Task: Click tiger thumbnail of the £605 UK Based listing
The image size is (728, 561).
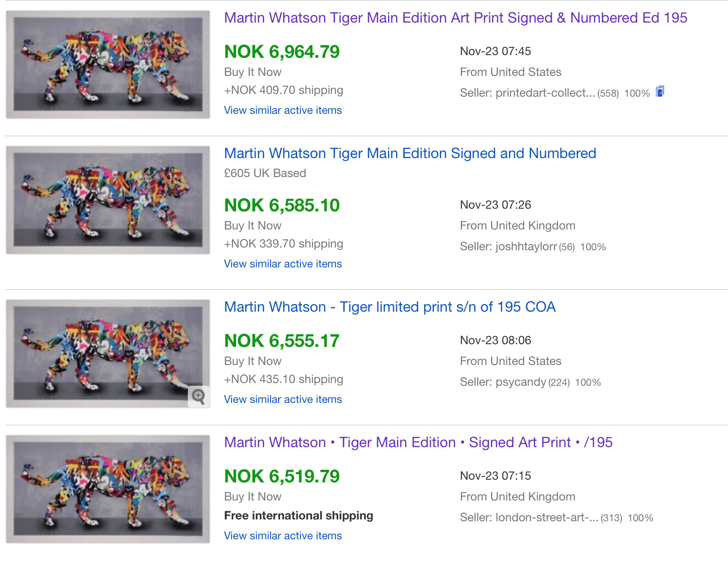Action: (108, 200)
